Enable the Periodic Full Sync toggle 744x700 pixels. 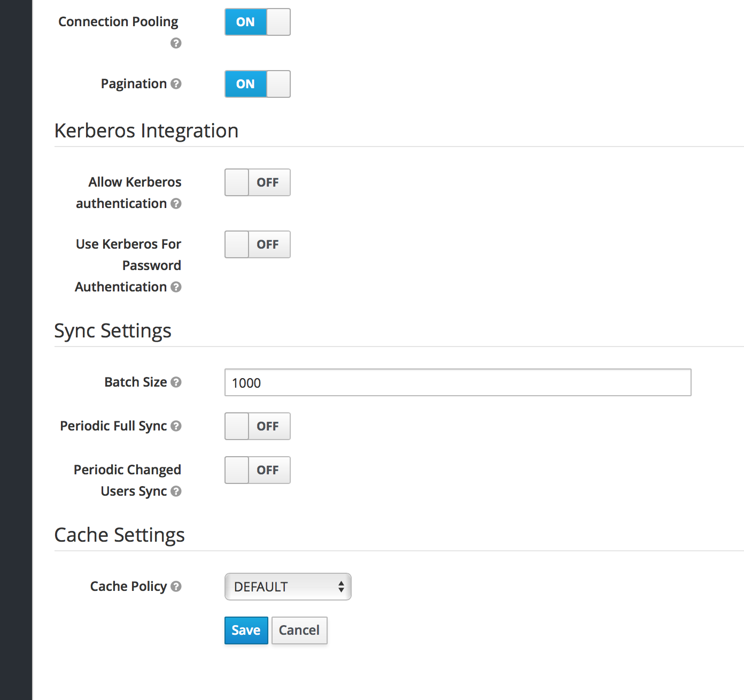click(x=257, y=426)
